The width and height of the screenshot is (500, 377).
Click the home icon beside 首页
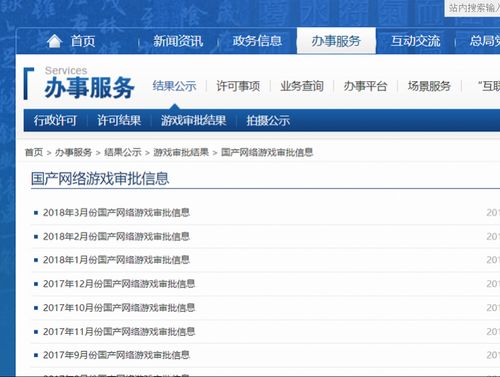[x=54, y=41]
